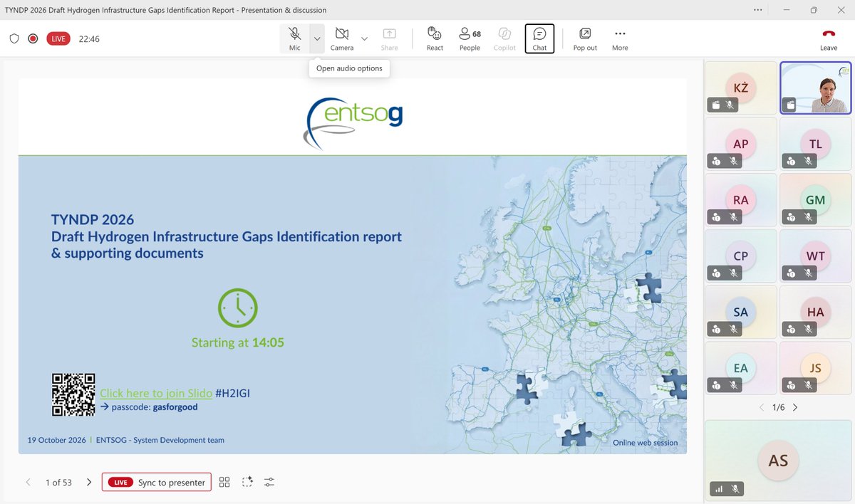
Task: Open audio options dropdown arrow
Action: 317,38
